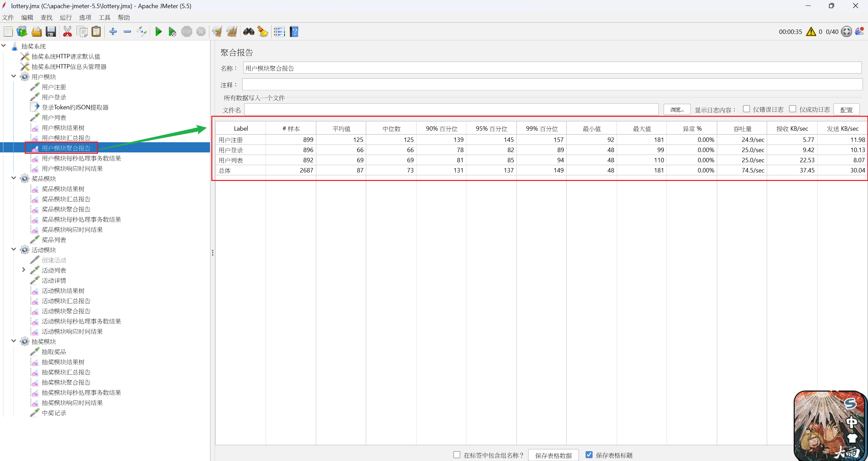868x461 pixels.
Task: Click Start no pauses toolbar icon
Action: tap(172, 32)
